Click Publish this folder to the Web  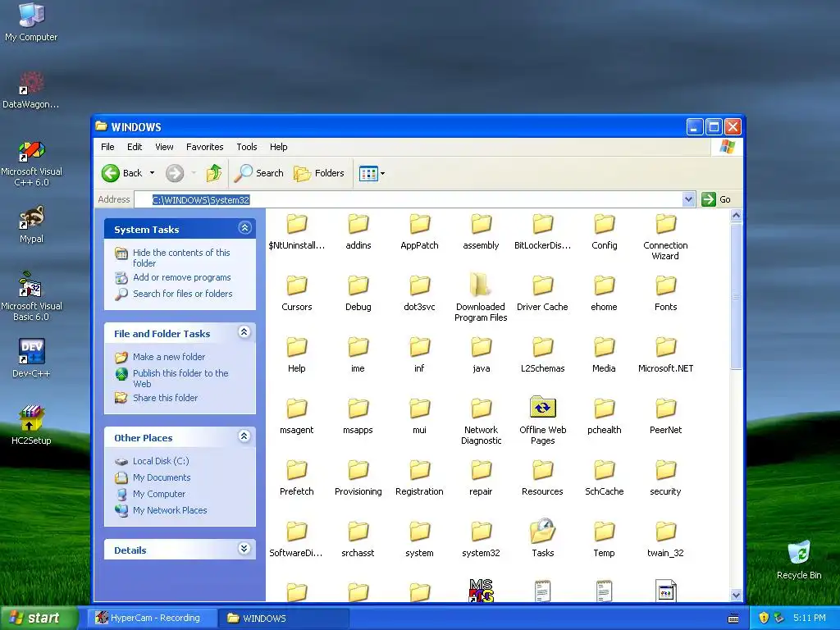coord(180,378)
